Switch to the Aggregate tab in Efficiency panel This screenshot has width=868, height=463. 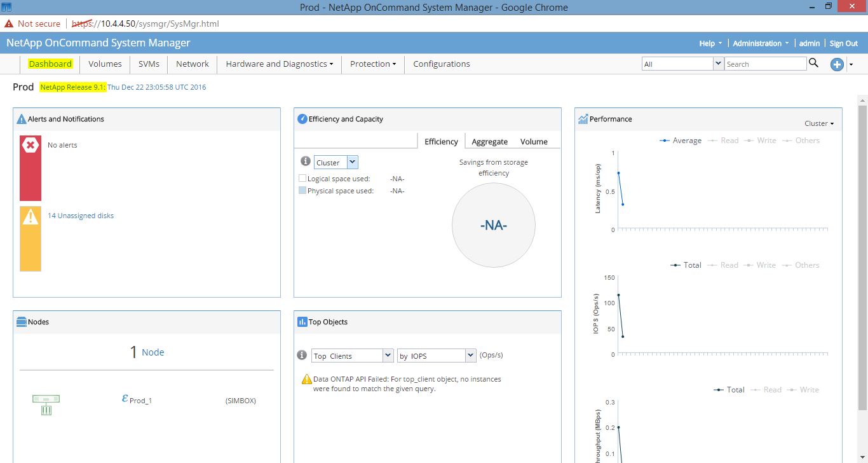(x=489, y=141)
